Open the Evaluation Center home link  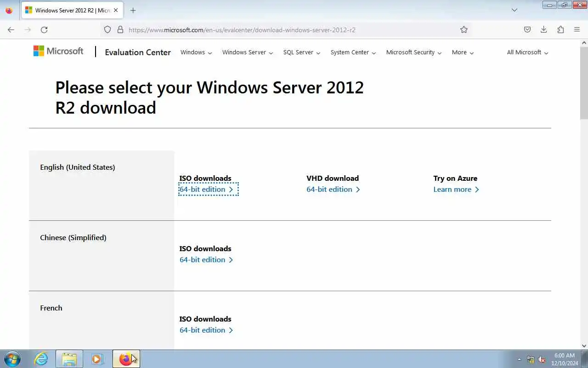(x=138, y=52)
